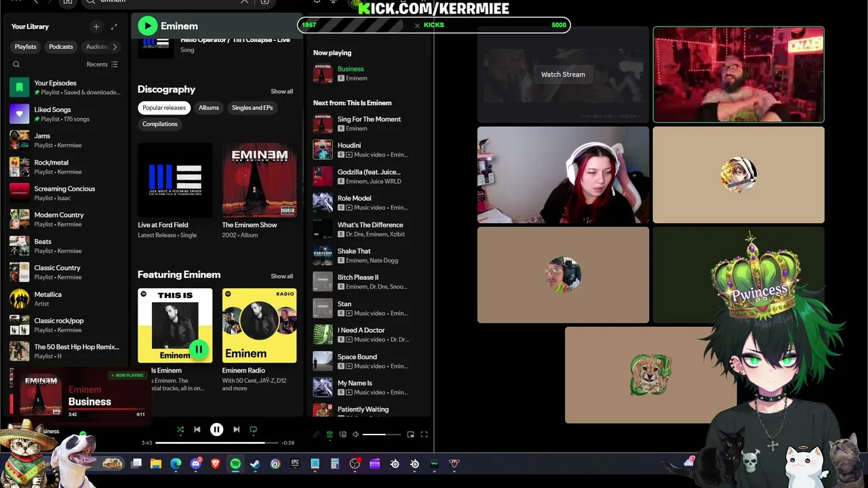The width and height of the screenshot is (868, 488).
Task: Seek on the song progress bar
Action: pyautogui.click(x=217, y=443)
